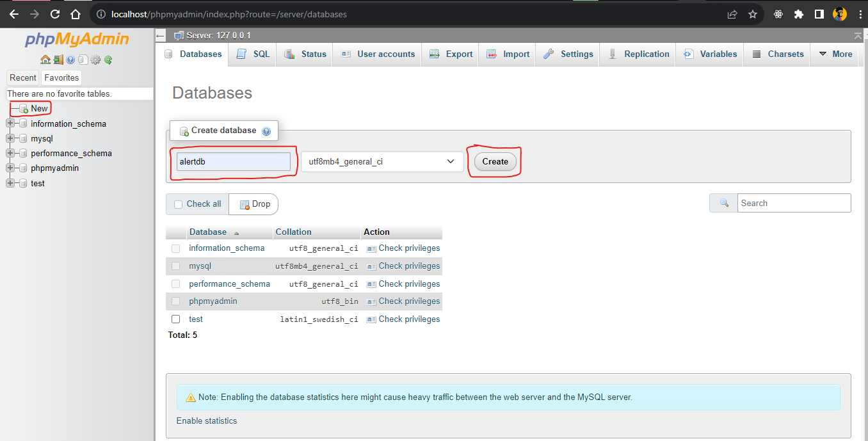Viewport: 868px width, 441px height.
Task: Open the Status tab
Action: [305, 54]
